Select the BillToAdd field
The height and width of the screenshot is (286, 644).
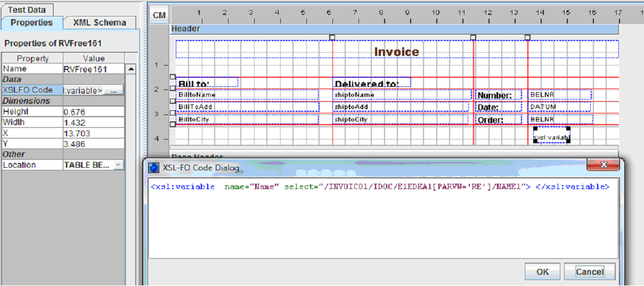[x=247, y=107]
